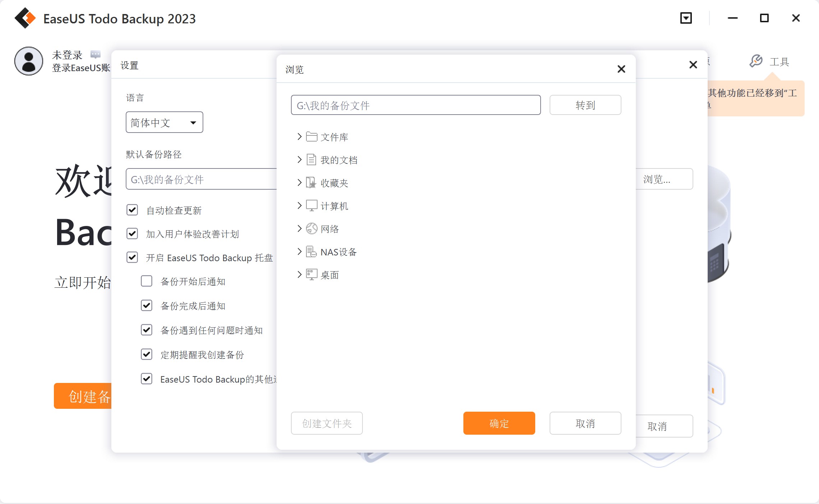
Task: Expand the 我的文档 tree node
Action: pos(299,159)
